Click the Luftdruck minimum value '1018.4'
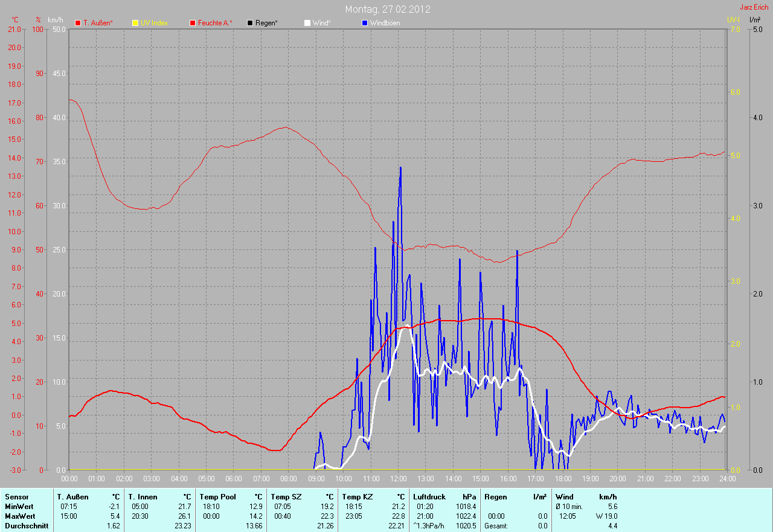Viewport: 773px width, 532px height. pyautogui.click(x=466, y=507)
